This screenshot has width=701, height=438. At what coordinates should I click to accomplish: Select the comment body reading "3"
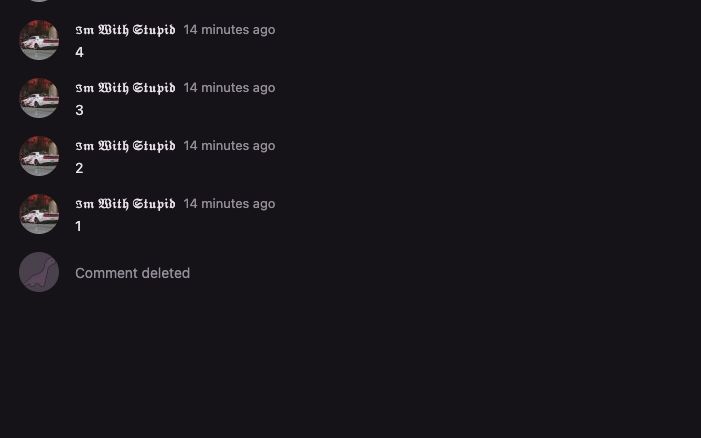coord(79,110)
